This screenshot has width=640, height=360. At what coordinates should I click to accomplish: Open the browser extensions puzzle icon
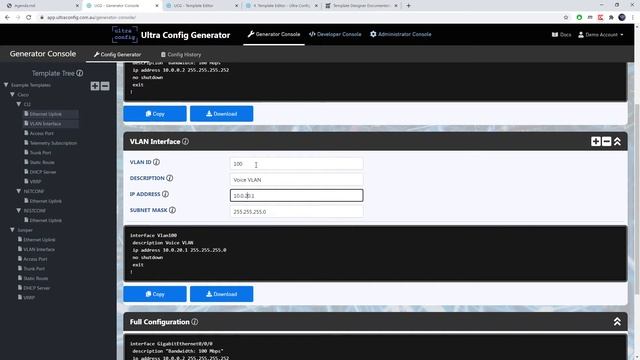click(x=611, y=18)
